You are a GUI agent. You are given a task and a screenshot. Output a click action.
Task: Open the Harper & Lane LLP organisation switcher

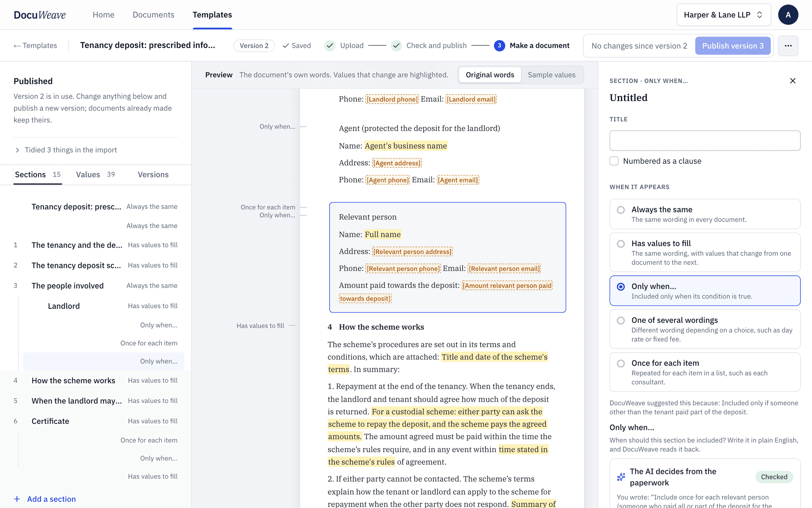pos(724,15)
